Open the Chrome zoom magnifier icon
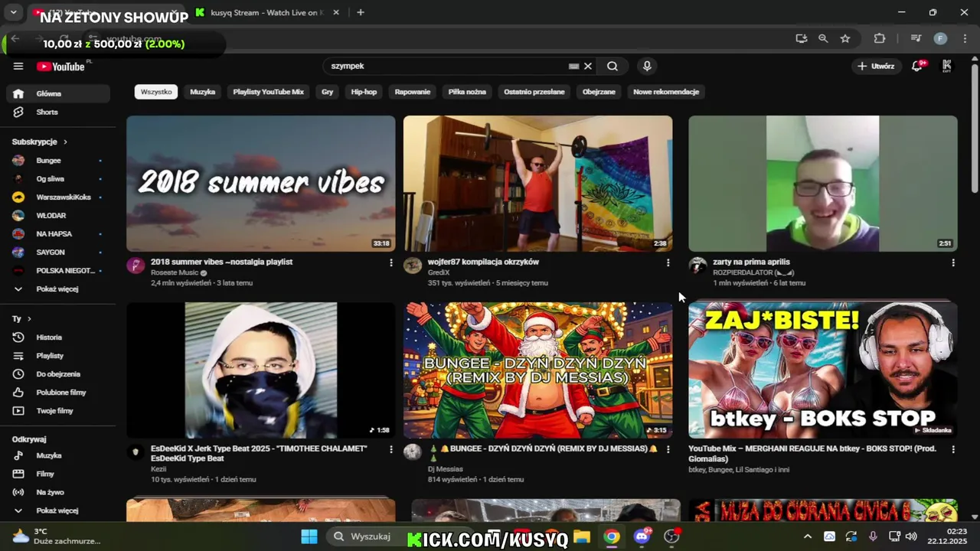Viewport: 980px width, 551px height. pyautogui.click(x=823, y=38)
